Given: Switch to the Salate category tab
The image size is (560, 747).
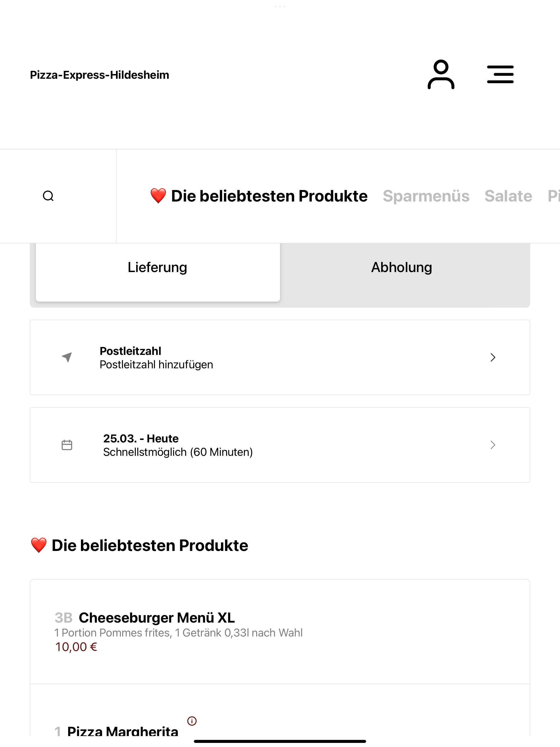Looking at the screenshot, I should pyautogui.click(x=508, y=196).
